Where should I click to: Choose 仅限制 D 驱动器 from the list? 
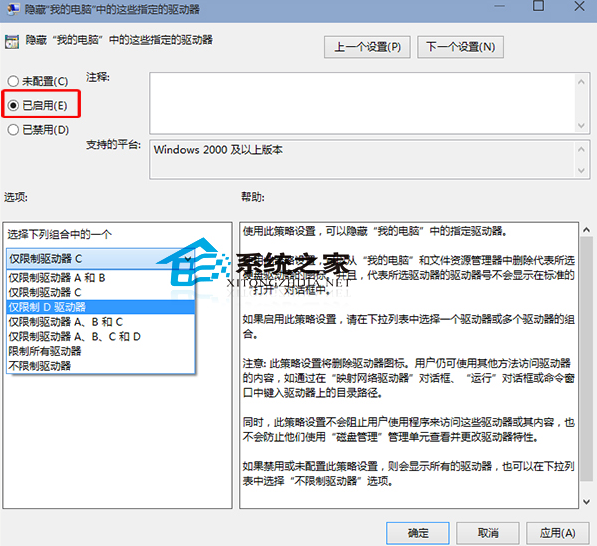[x=101, y=307]
